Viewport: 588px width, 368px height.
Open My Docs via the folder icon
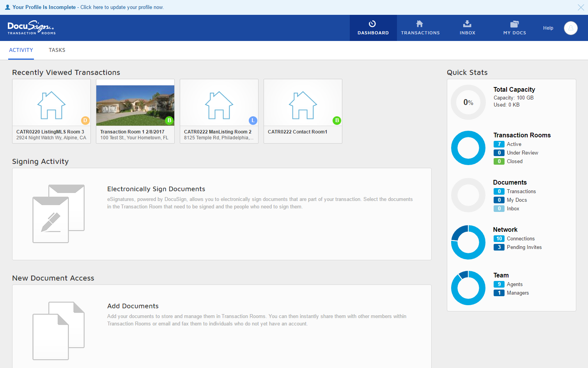click(514, 23)
